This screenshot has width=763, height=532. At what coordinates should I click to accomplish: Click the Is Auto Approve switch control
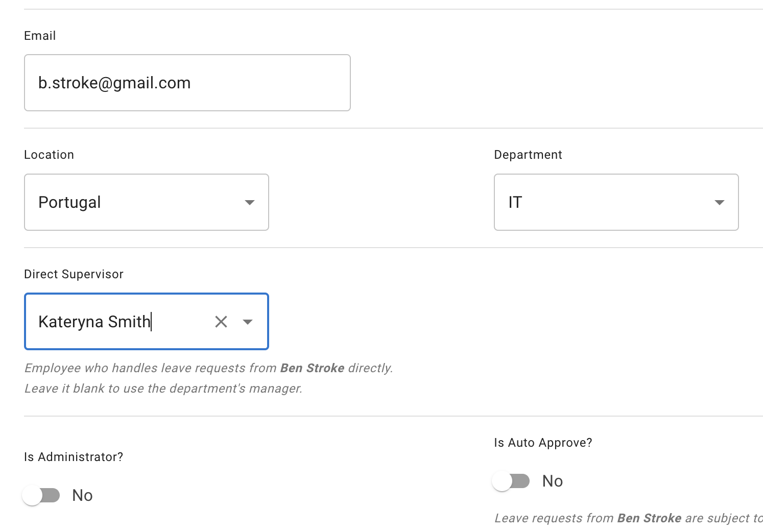point(511,480)
